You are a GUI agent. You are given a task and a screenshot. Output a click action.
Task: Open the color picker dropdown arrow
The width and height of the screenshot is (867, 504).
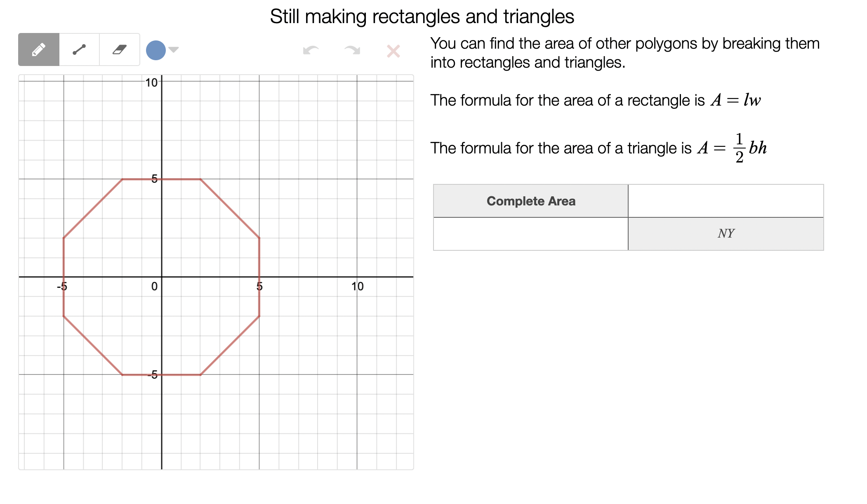(x=174, y=50)
